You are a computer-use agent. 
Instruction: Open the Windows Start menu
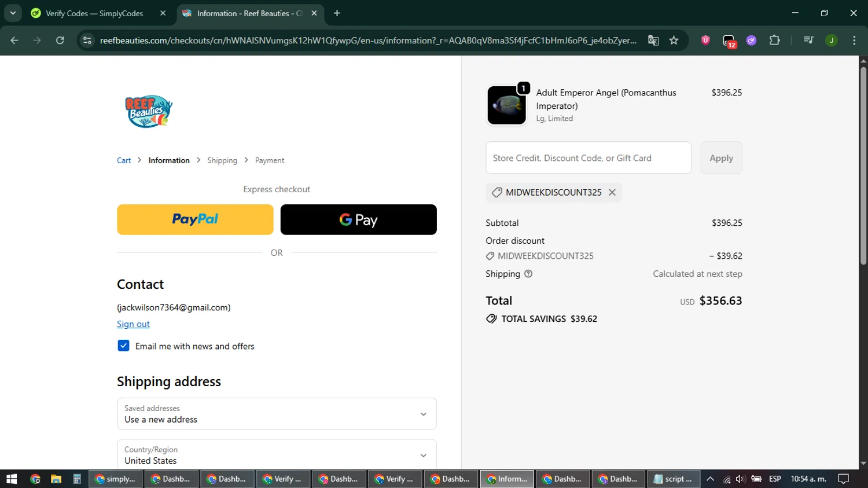[12, 479]
